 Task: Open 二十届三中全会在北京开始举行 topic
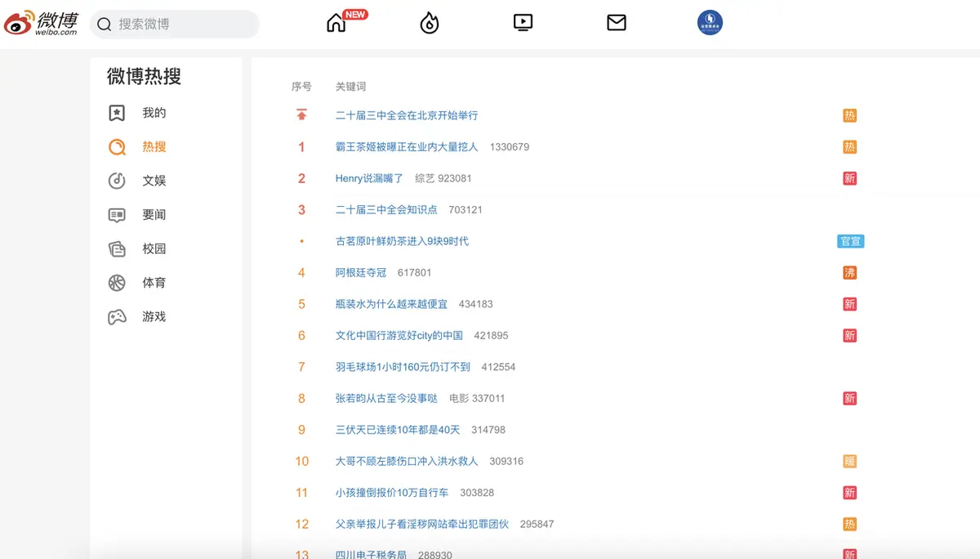[x=407, y=116]
